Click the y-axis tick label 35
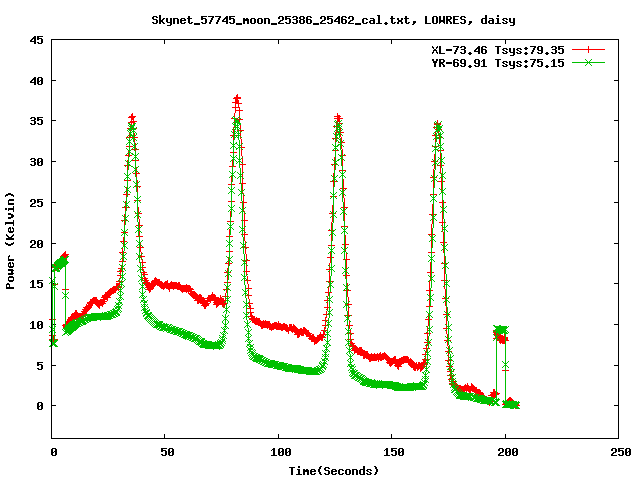 (x=36, y=121)
